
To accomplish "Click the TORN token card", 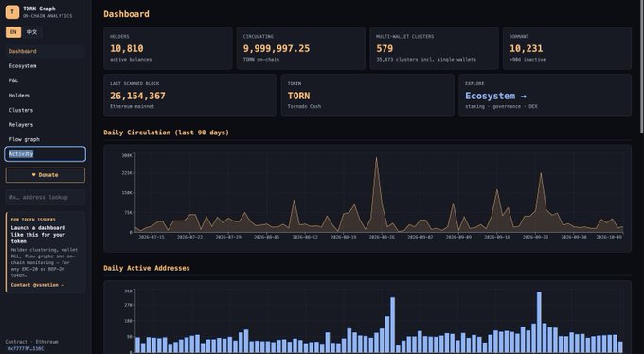I will point(367,96).
